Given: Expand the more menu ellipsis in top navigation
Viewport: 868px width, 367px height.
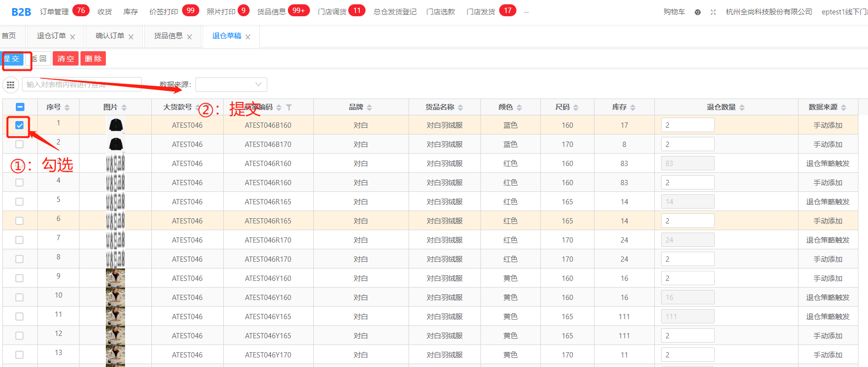Looking at the screenshot, I should coord(526,12).
